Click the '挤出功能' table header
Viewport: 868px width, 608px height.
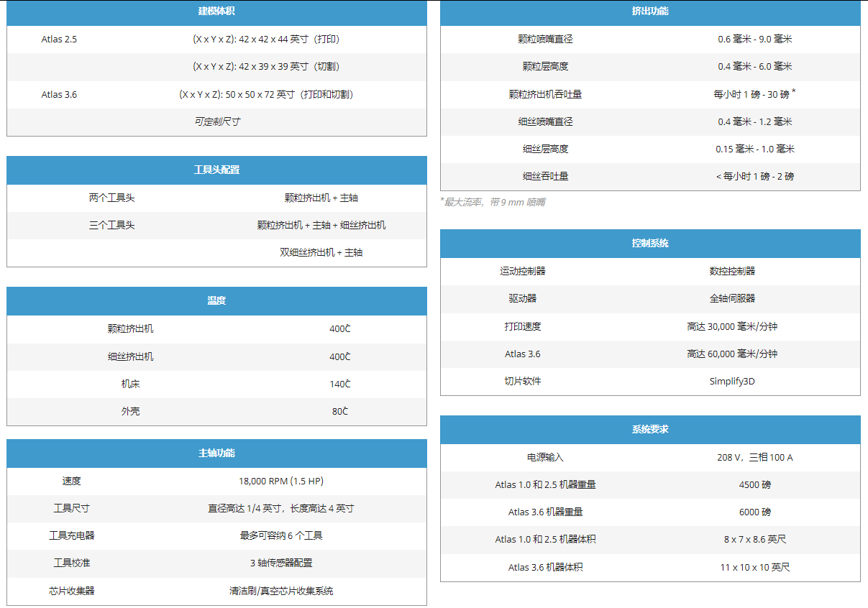[650, 11]
